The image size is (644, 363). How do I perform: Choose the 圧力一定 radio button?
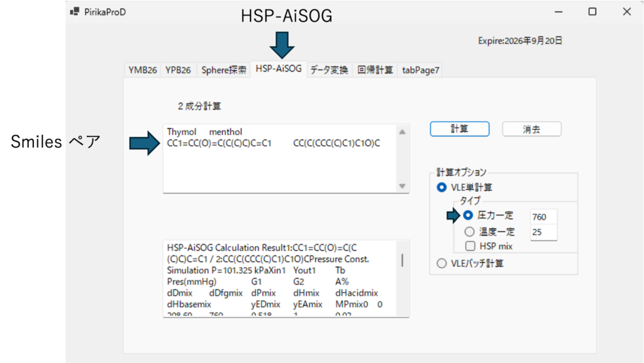coord(468,215)
